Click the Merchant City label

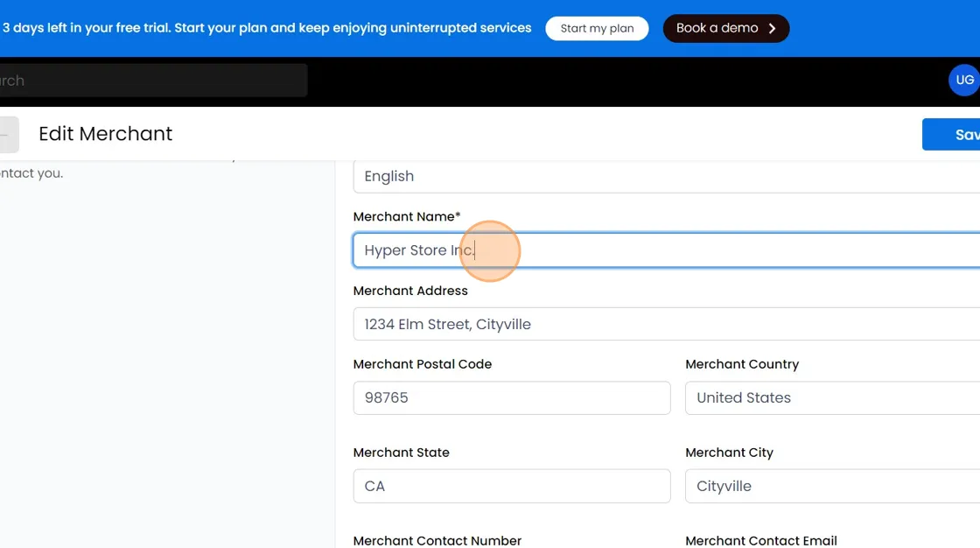[x=730, y=453]
